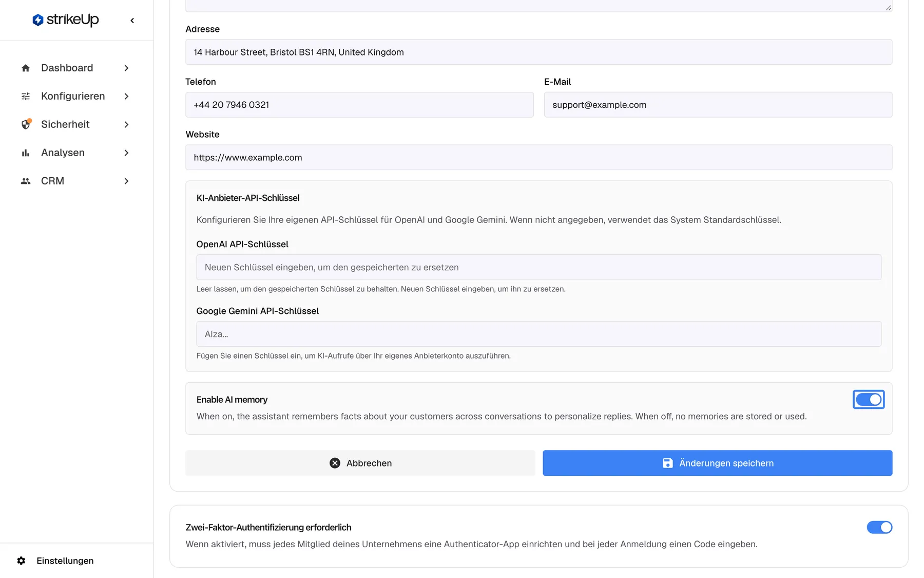Viewport: 924px width, 578px height.
Task: Click the Google Gemini API-Schlüssel field
Action: pos(538,334)
